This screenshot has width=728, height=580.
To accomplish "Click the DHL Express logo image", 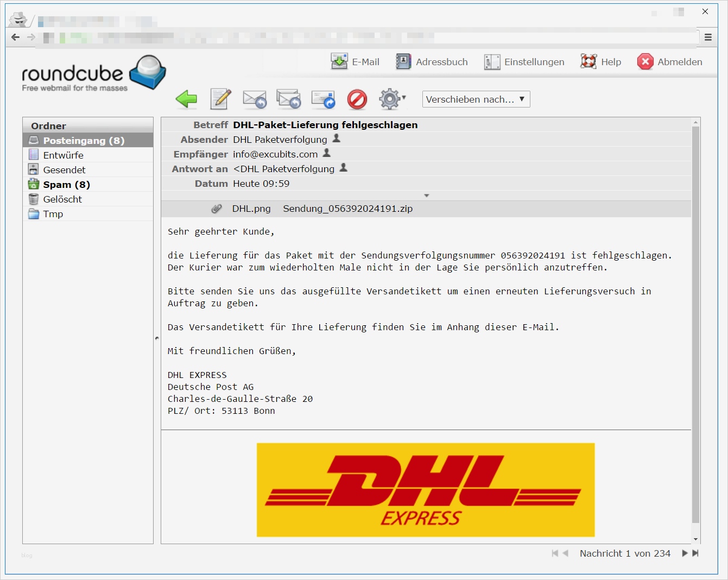I will 426,490.
